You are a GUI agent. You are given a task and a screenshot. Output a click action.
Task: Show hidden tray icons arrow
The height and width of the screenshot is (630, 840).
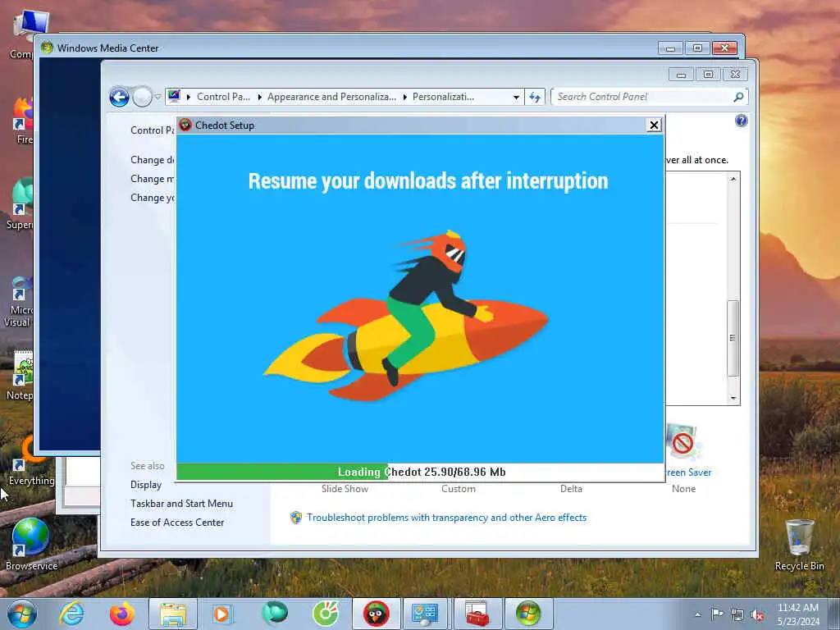(x=697, y=614)
